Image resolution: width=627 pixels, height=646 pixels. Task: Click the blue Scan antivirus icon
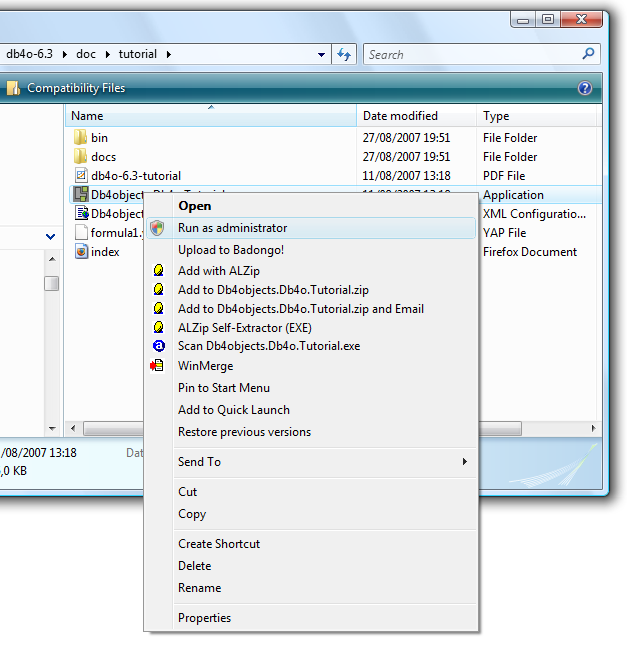pyautogui.click(x=159, y=346)
